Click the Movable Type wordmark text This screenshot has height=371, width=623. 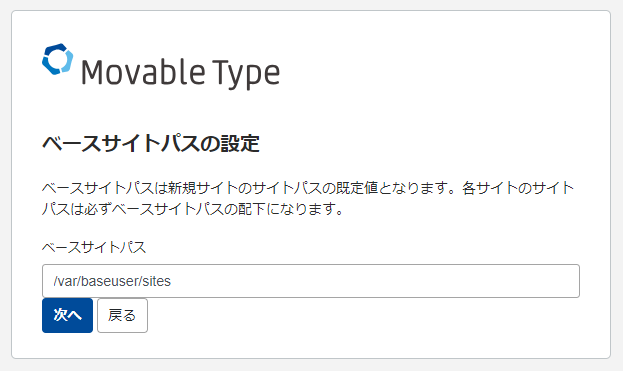[x=180, y=73]
